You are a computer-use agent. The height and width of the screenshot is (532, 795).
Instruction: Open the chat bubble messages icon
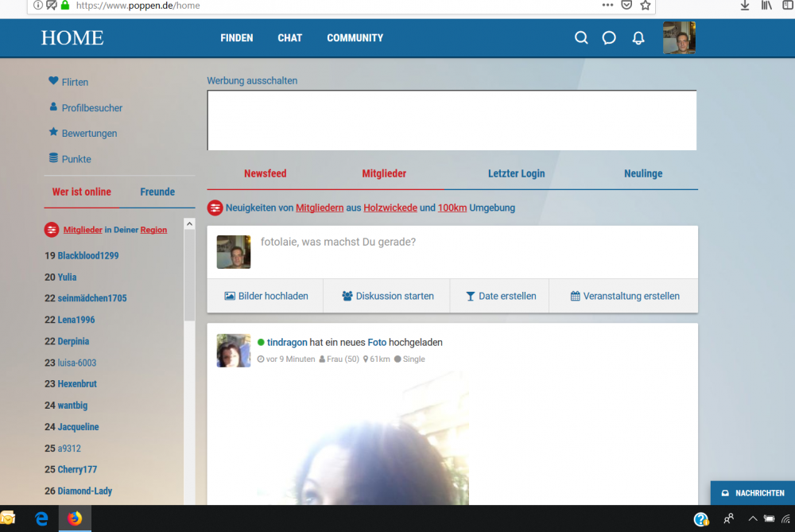(609, 38)
